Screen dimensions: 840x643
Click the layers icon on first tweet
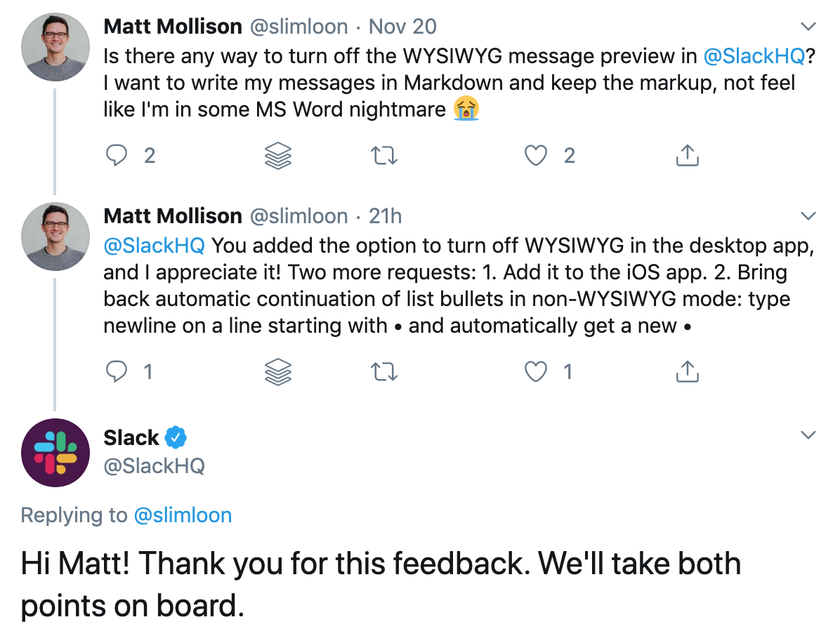(278, 156)
